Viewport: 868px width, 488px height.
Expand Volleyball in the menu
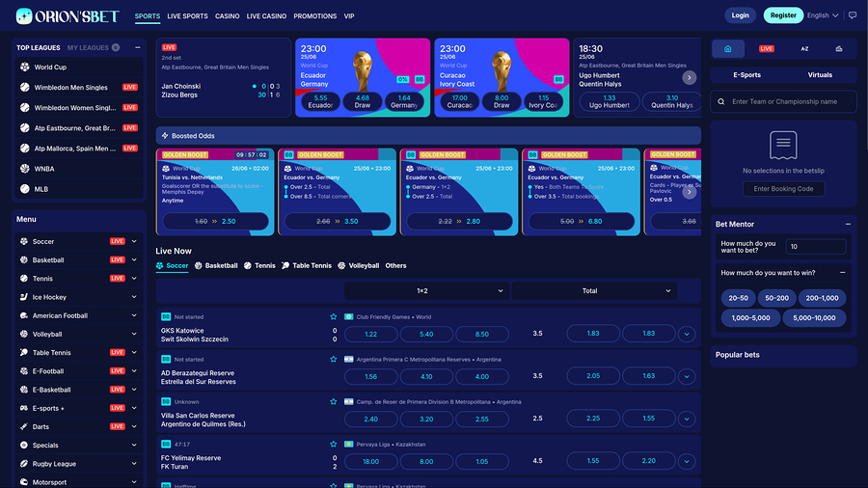pyautogui.click(x=134, y=335)
